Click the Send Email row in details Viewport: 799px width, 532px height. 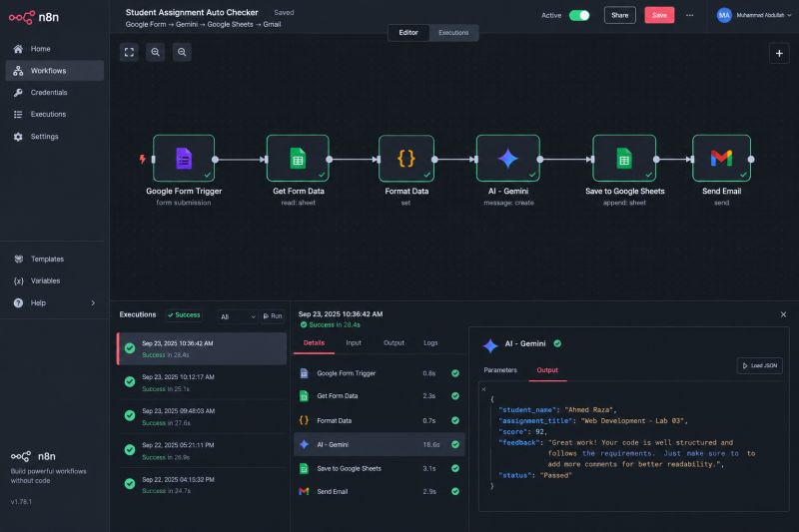point(380,491)
